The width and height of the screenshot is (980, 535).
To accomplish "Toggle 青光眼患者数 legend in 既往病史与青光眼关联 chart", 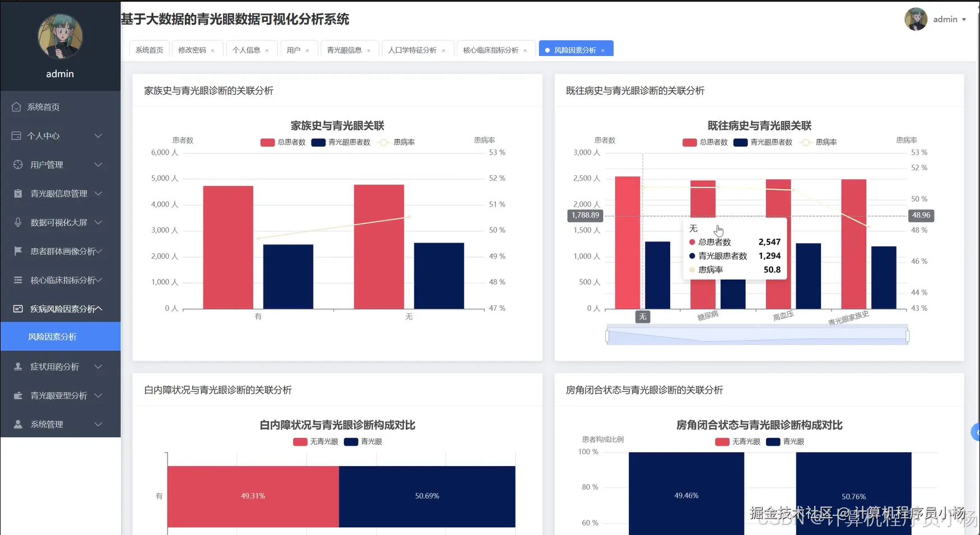I will [763, 142].
